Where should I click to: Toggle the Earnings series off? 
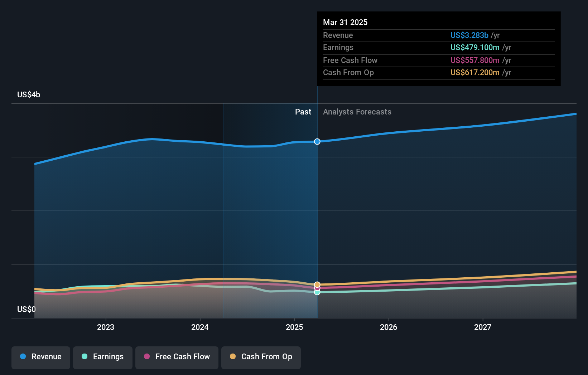click(x=102, y=357)
